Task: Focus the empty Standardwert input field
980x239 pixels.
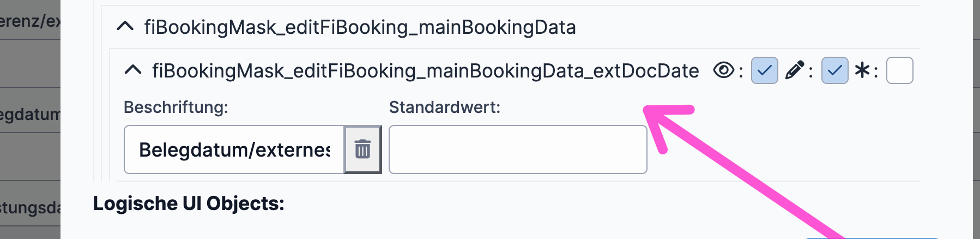Action: tap(517, 150)
